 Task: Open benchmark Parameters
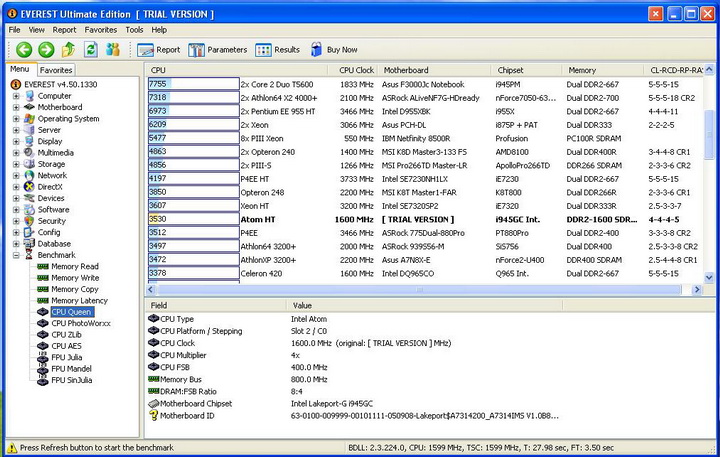click(x=218, y=50)
